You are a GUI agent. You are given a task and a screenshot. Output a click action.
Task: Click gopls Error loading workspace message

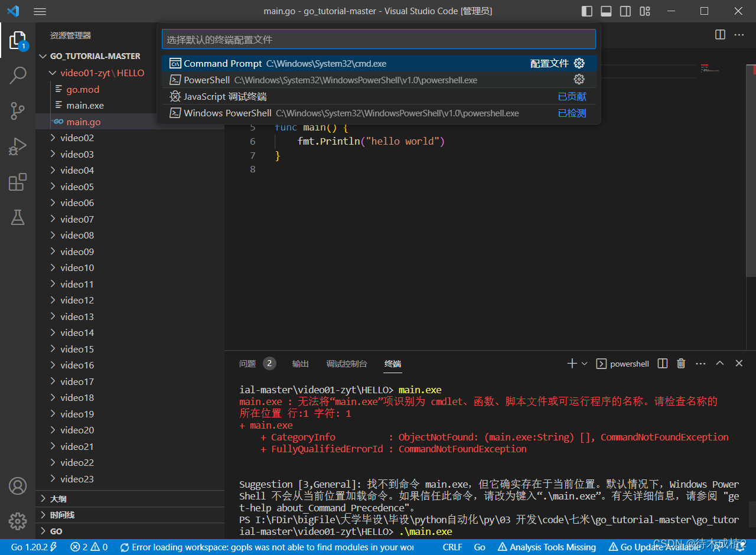click(266, 547)
